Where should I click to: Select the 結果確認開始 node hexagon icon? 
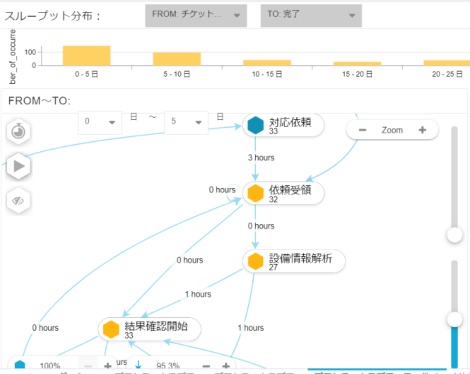[x=111, y=329]
